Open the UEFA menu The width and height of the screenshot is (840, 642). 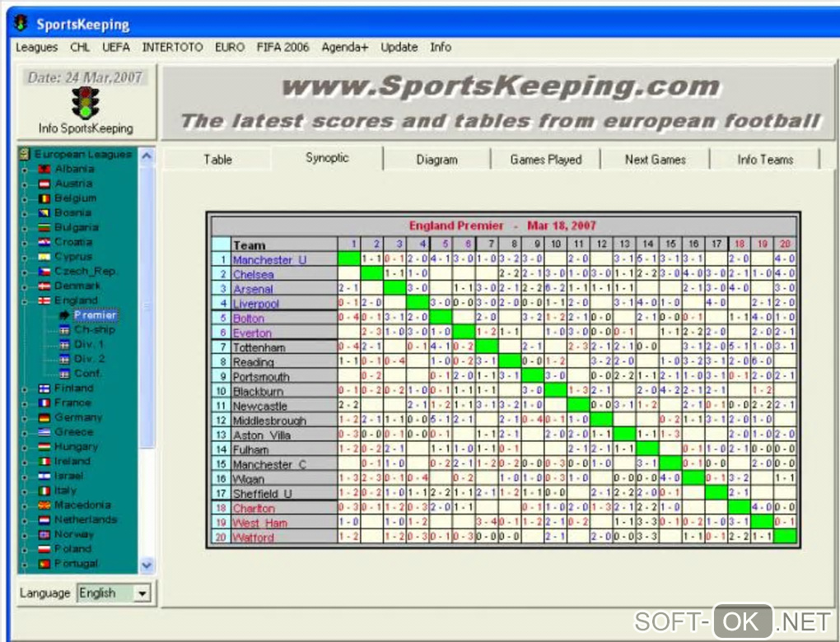click(x=116, y=47)
